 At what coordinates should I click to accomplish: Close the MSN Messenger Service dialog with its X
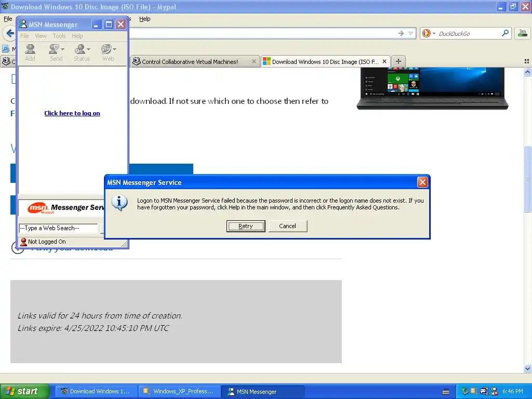click(x=422, y=182)
